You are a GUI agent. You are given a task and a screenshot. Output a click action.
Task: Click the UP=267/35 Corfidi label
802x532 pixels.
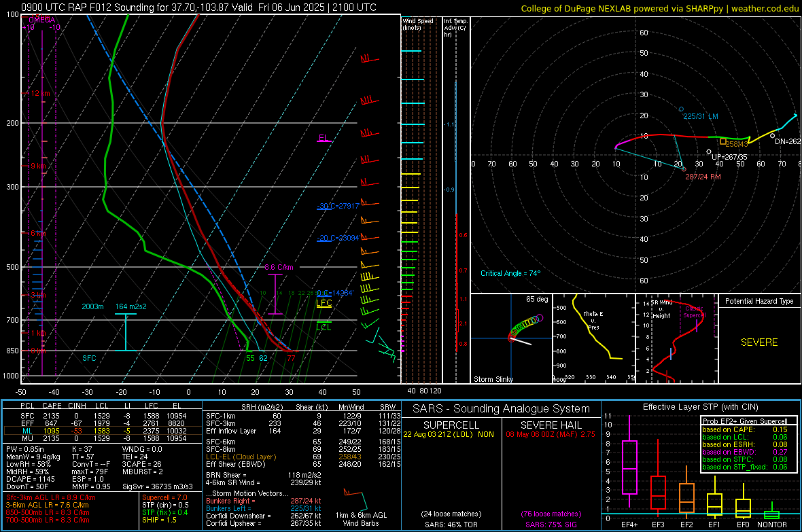pyautogui.click(x=729, y=157)
